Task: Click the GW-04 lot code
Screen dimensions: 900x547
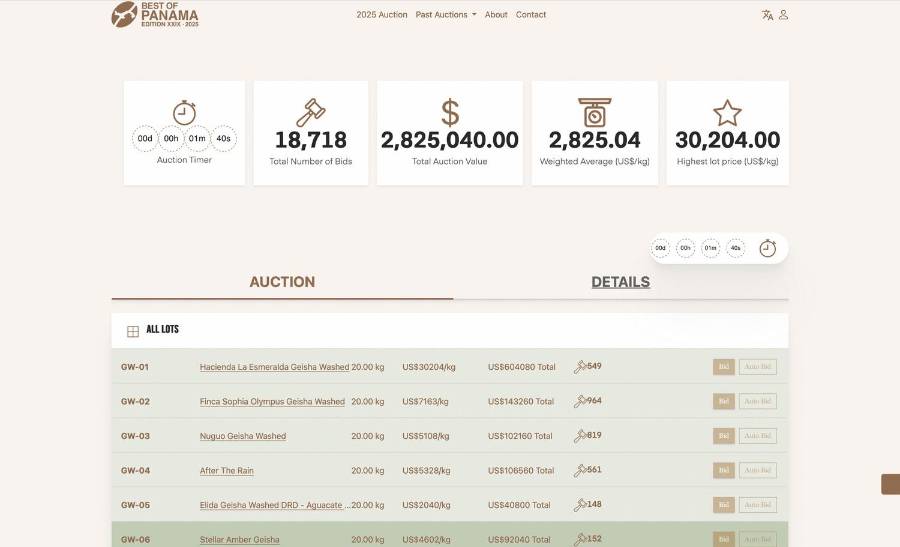Action: [135, 470]
